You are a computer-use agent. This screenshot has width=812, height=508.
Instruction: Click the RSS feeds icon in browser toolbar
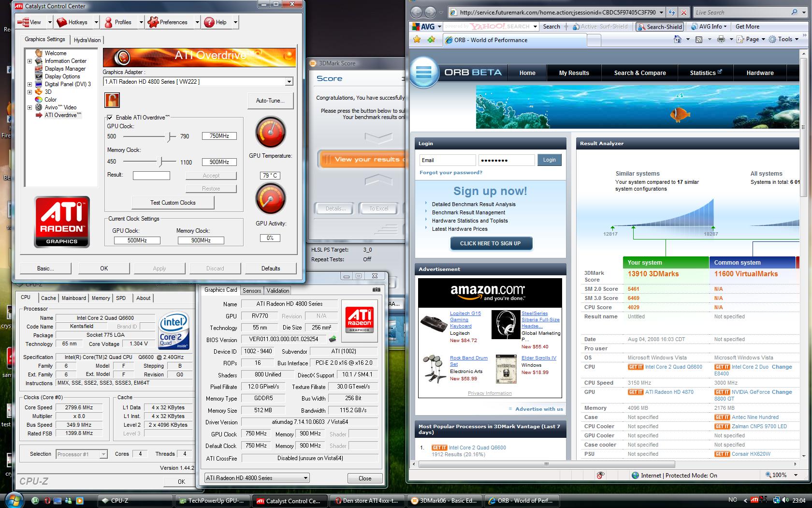699,40
